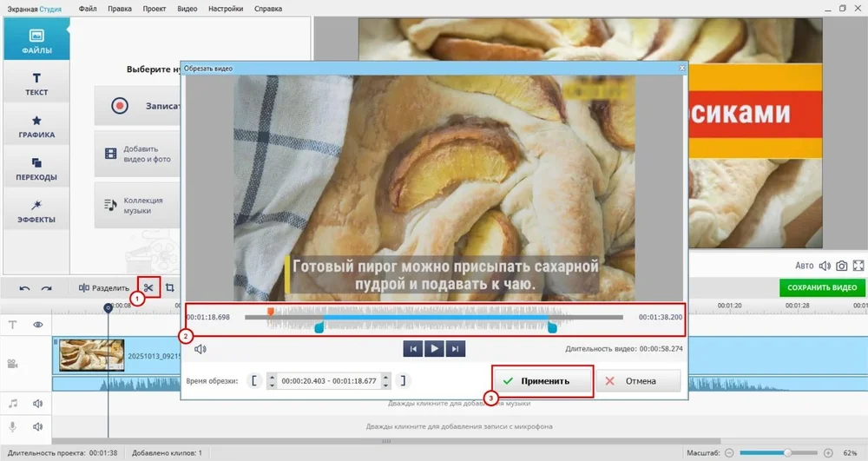Click Коллекция музыки button
The image size is (868, 461).
coord(137,205)
